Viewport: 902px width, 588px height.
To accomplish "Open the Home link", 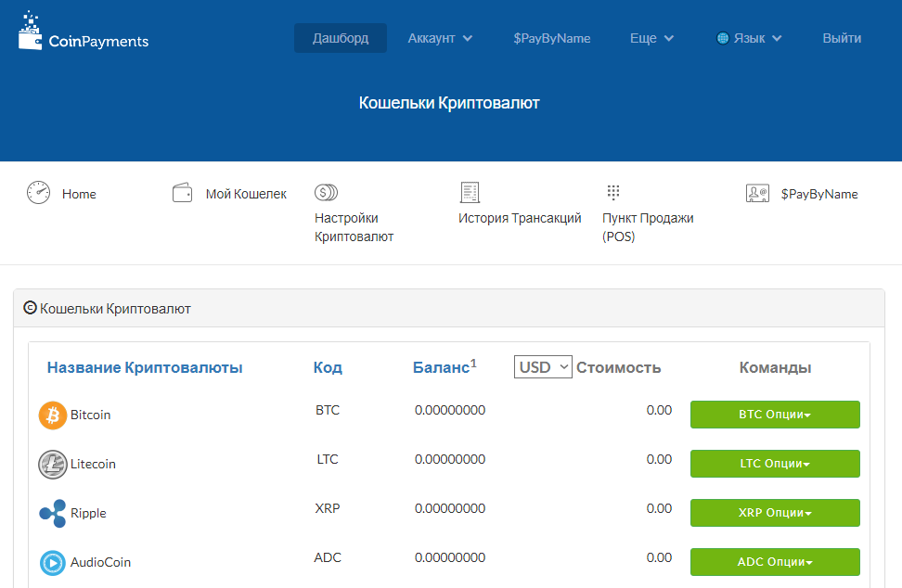I will 79,194.
